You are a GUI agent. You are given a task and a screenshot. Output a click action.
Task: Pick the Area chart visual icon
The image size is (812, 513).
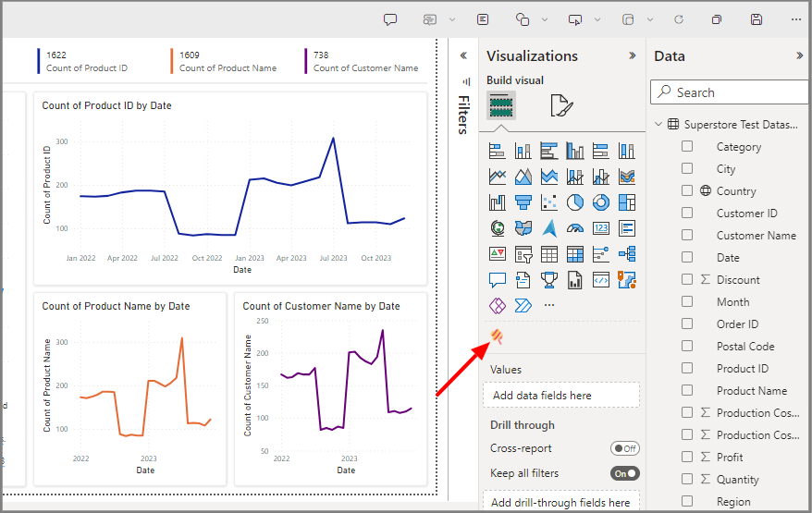coord(523,177)
